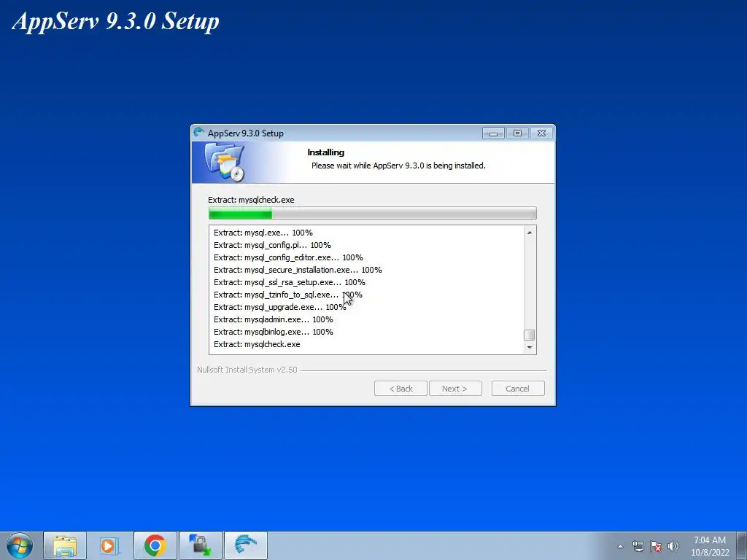This screenshot has width=747, height=560.
Task: Select the 'mysql_secure_installation.exe' log line
Action: click(x=298, y=270)
